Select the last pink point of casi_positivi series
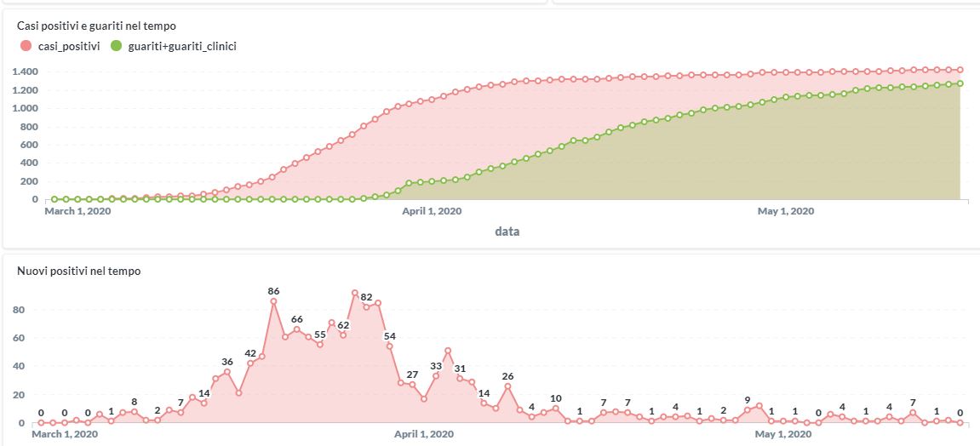The height and width of the screenshot is (446, 980). point(960,70)
